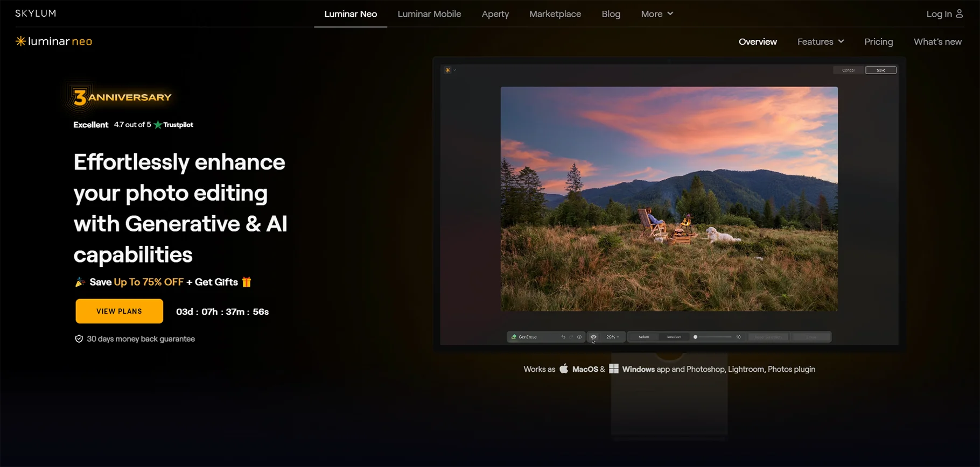Expand the chevron next to the app star icon
This screenshot has width=980, height=467.
coord(454,70)
